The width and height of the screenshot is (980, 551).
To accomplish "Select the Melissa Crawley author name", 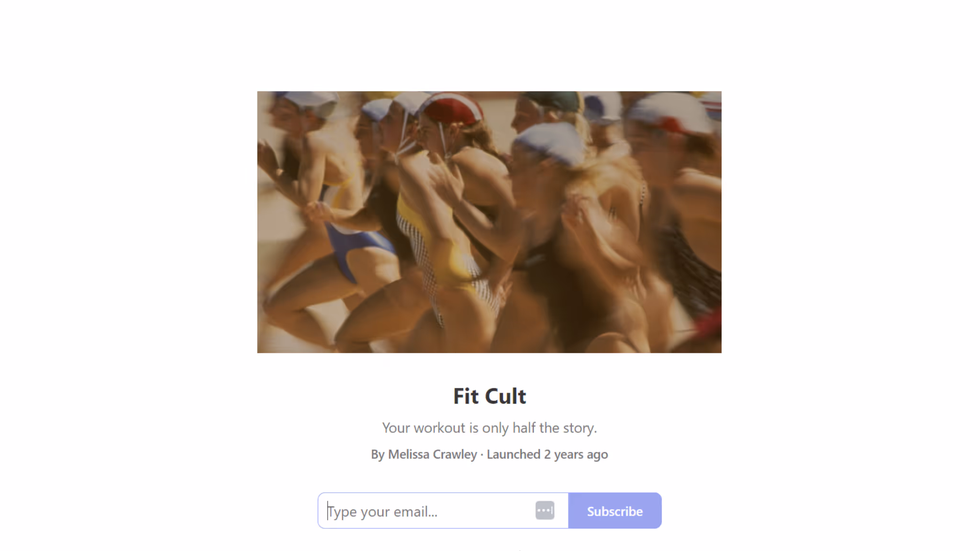I will point(433,454).
